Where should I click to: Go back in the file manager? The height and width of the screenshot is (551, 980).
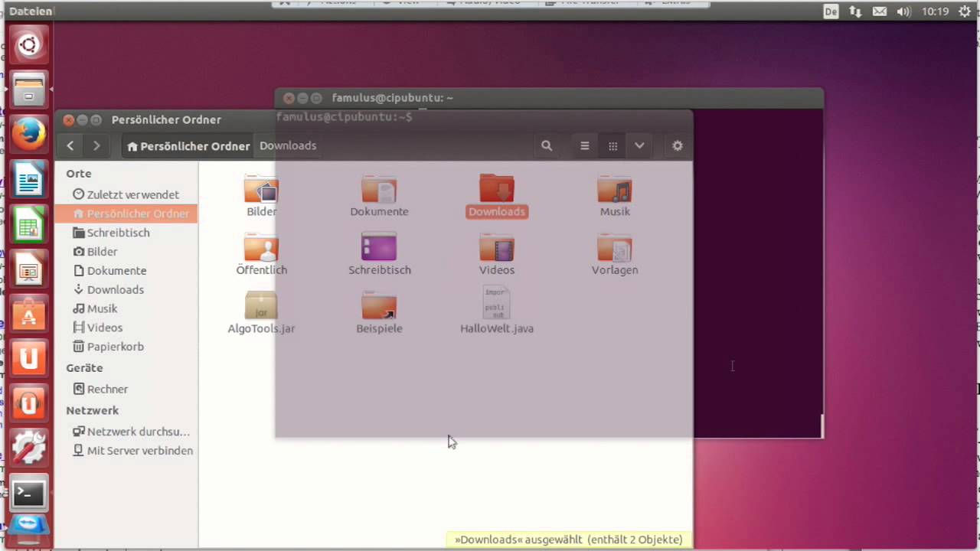70,145
